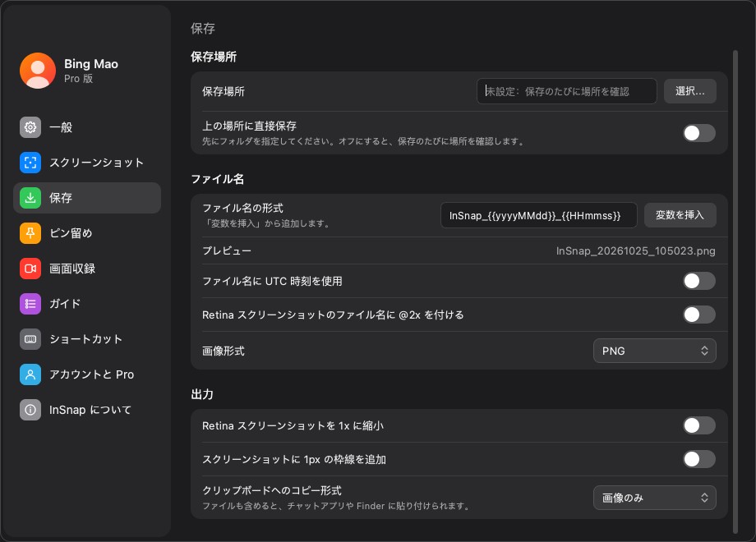This screenshot has height=542, width=756.
Task: Click the orange ピン留め pin icon
Action: pyautogui.click(x=30, y=233)
